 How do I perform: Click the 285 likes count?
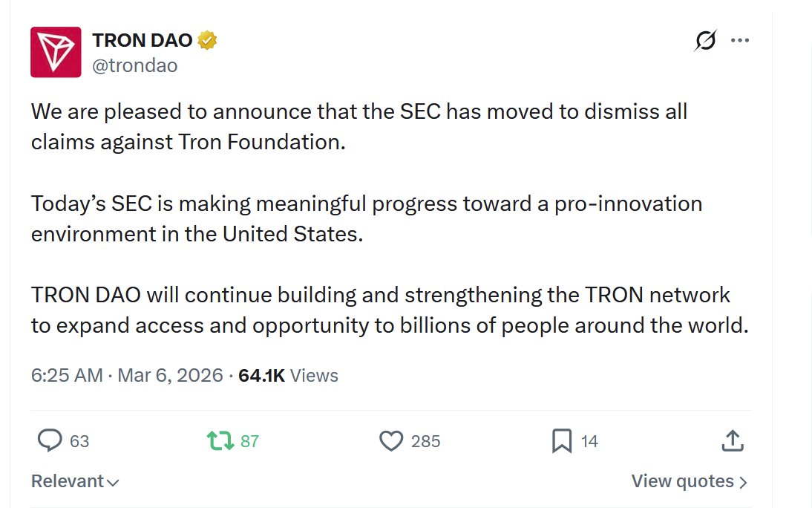pos(425,441)
